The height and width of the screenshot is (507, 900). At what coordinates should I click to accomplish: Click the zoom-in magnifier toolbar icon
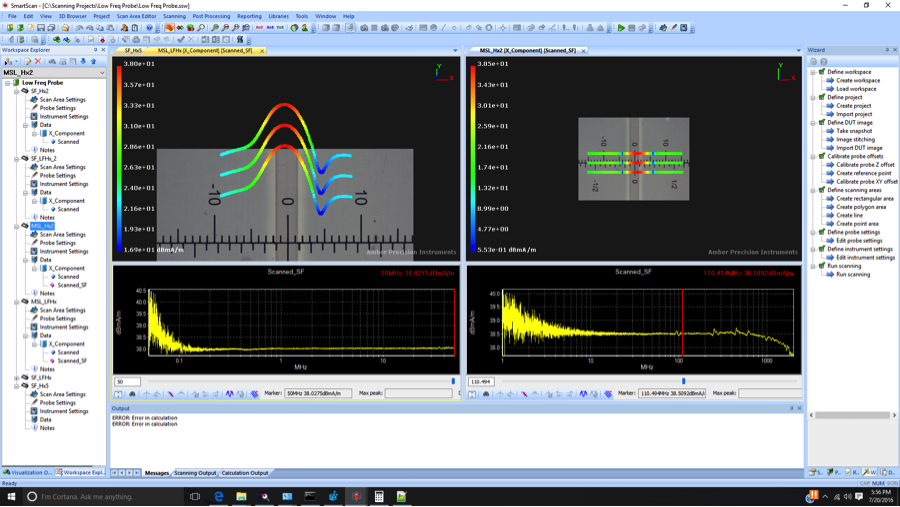[x=215, y=28]
